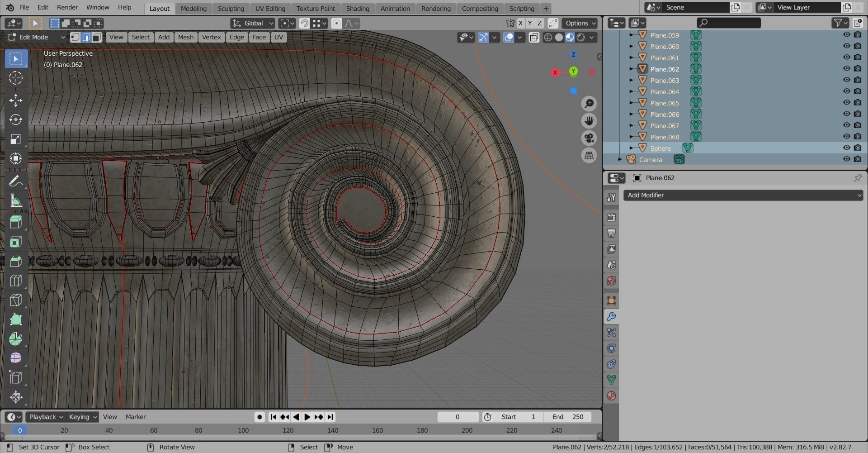
Task: Select the Measure tool
Action: [x=16, y=201]
